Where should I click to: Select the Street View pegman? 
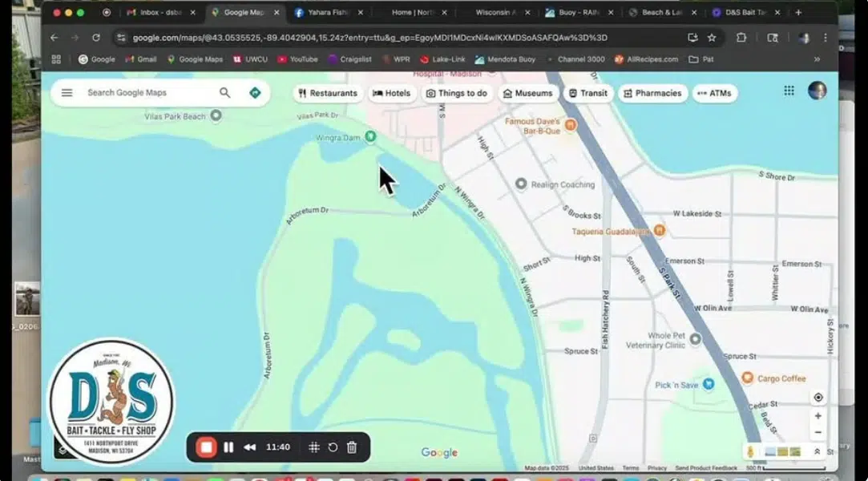(751, 452)
